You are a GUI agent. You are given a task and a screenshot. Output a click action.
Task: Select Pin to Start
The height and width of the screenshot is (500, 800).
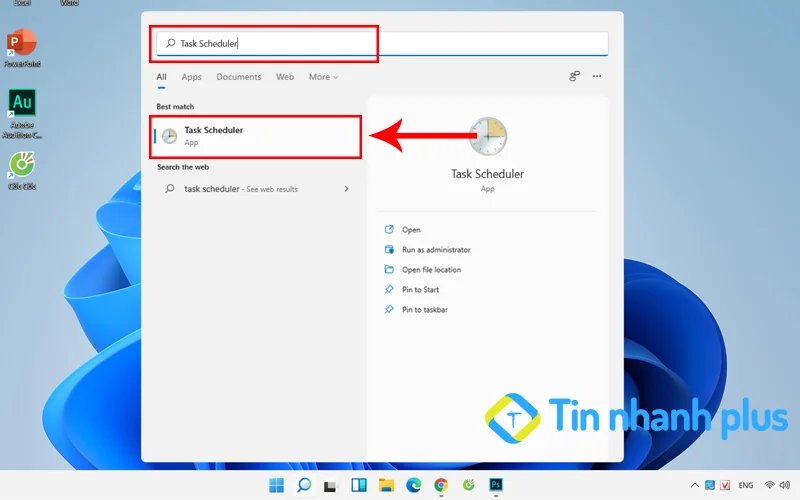pos(420,289)
